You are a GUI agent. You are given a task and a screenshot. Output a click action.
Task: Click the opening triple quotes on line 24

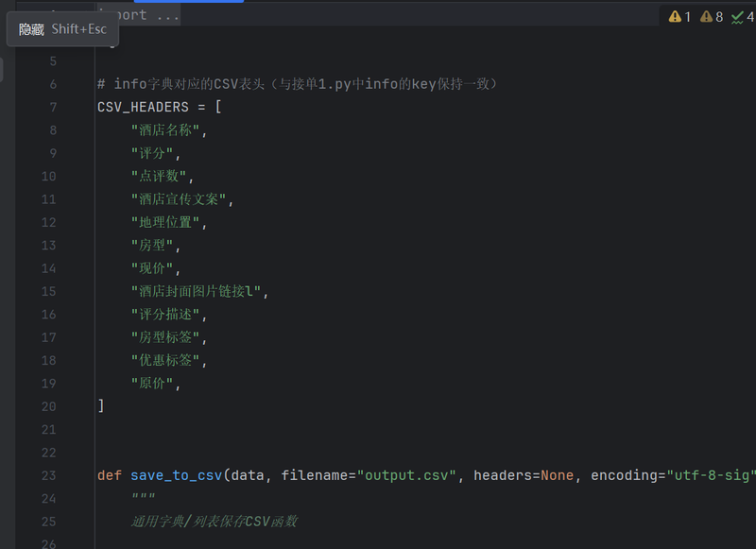144,496
